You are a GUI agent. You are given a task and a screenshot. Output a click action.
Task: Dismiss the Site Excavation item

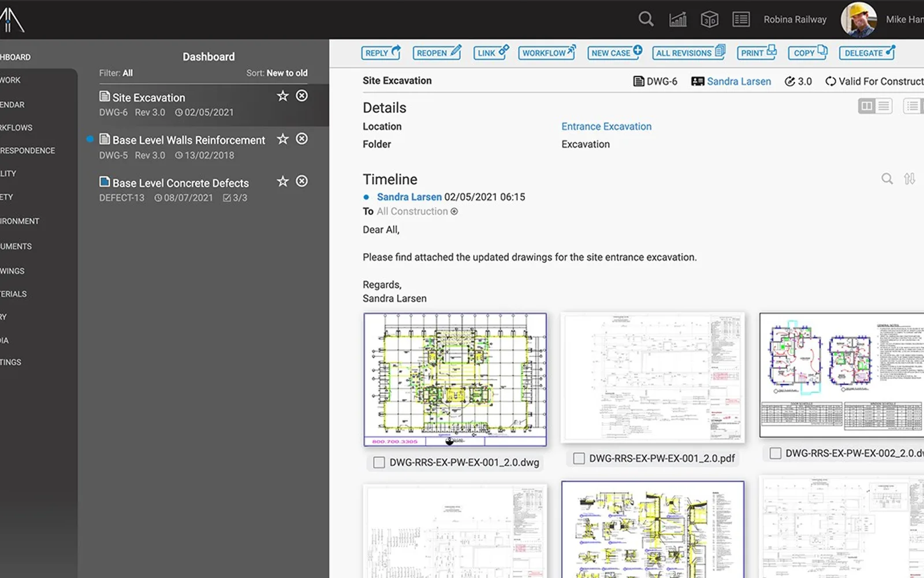coord(302,96)
